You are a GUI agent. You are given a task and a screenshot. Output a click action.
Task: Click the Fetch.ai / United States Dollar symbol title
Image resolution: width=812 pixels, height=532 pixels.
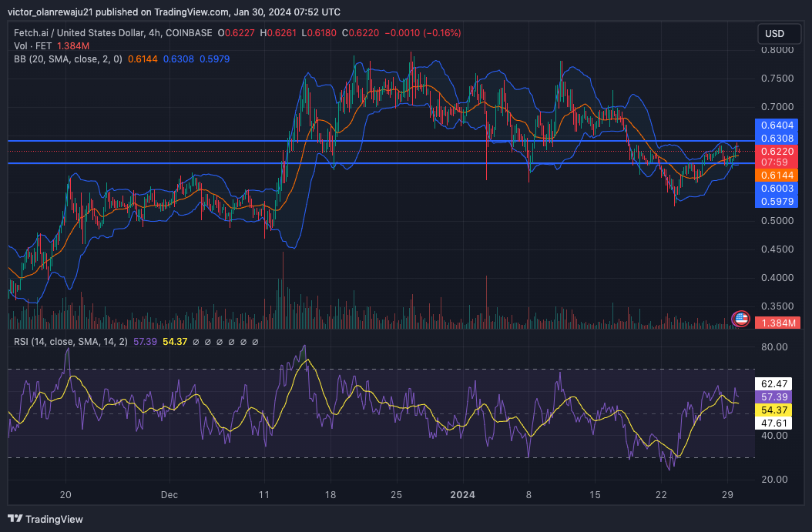(x=113, y=33)
